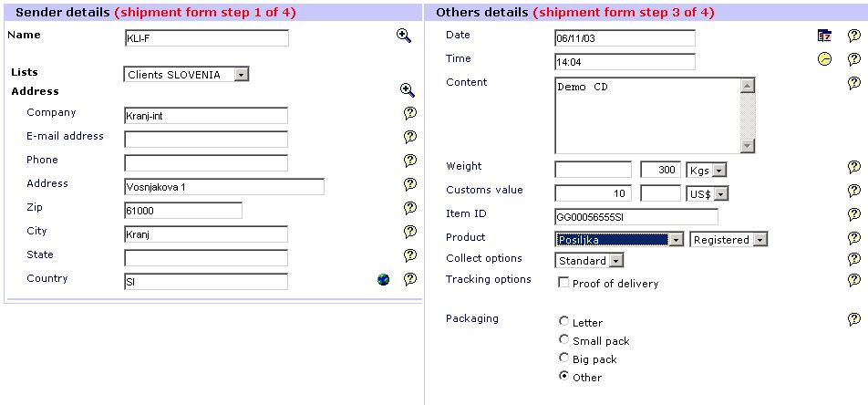868x405 pixels.
Task: Click the Address field with Vosnjakova 1
Action: pyautogui.click(x=224, y=187)
